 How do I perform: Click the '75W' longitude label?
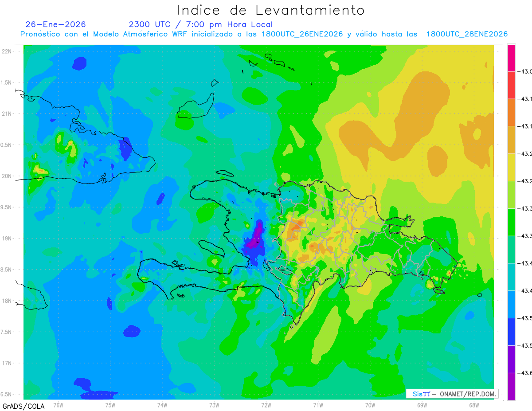110,405
